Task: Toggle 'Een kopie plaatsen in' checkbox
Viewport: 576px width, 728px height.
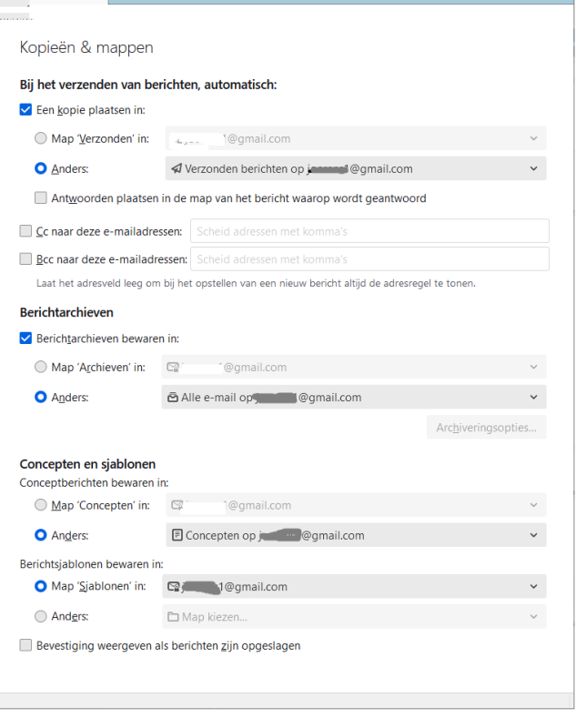Action: 25,110
